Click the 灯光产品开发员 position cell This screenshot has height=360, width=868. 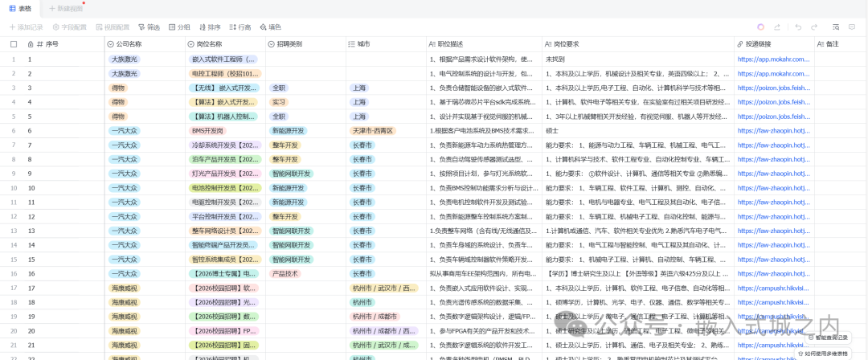coord(225,174)
